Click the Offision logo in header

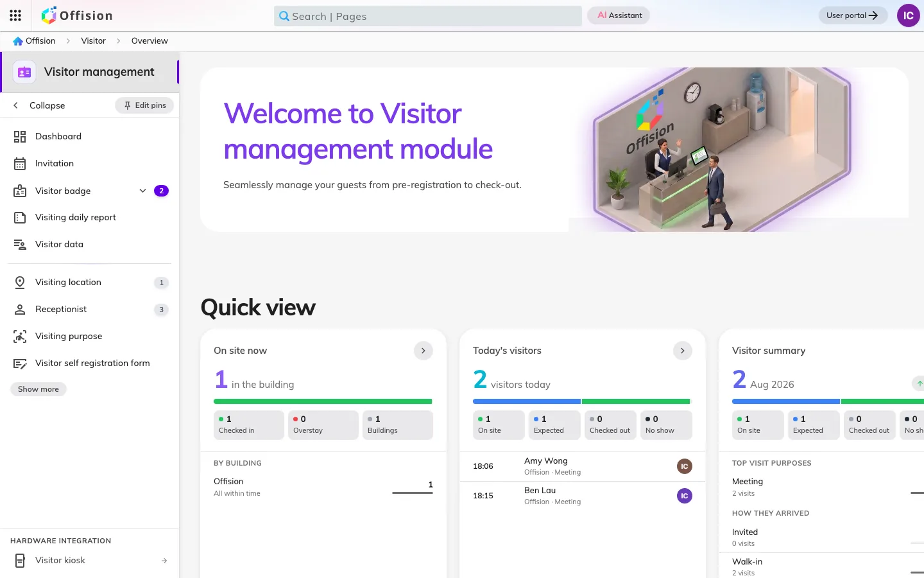point(77,15)
